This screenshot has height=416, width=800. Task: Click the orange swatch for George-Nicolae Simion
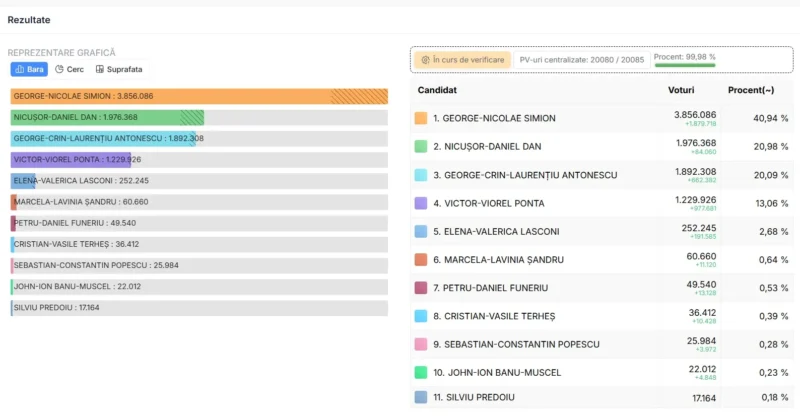[420, 118]
